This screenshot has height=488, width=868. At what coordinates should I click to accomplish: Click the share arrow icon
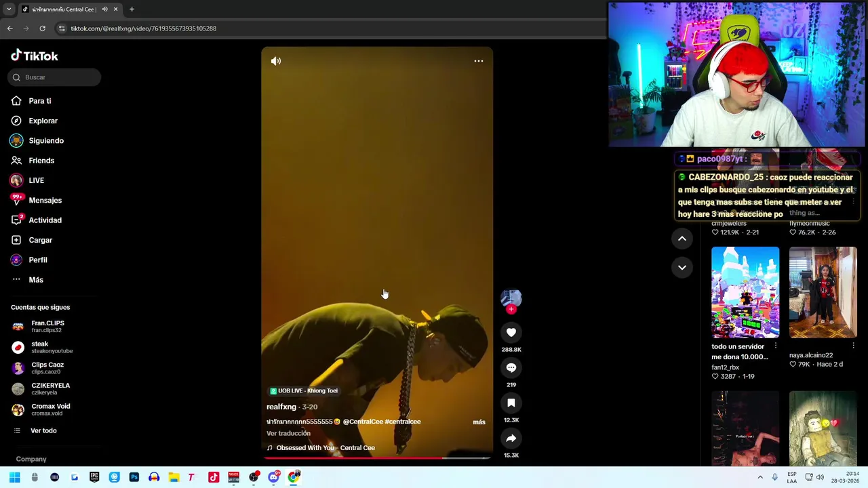point(511,438)
